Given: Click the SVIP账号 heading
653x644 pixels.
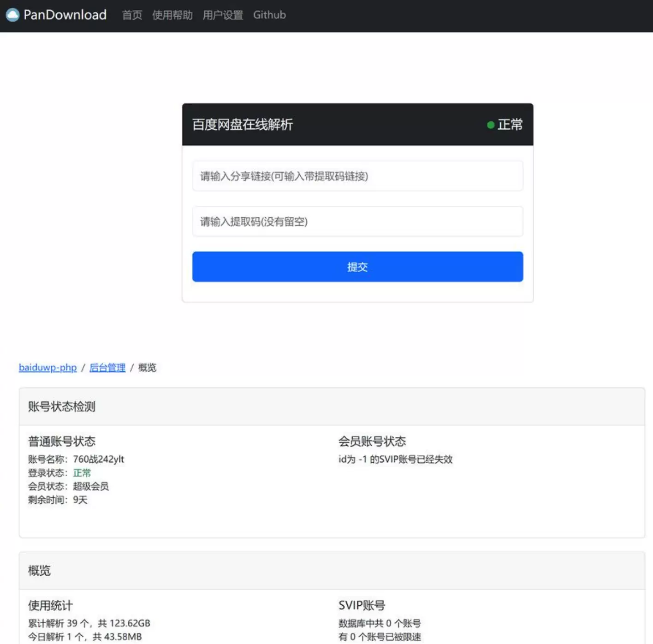Looking at the screenshot, I should pos(362,606).
